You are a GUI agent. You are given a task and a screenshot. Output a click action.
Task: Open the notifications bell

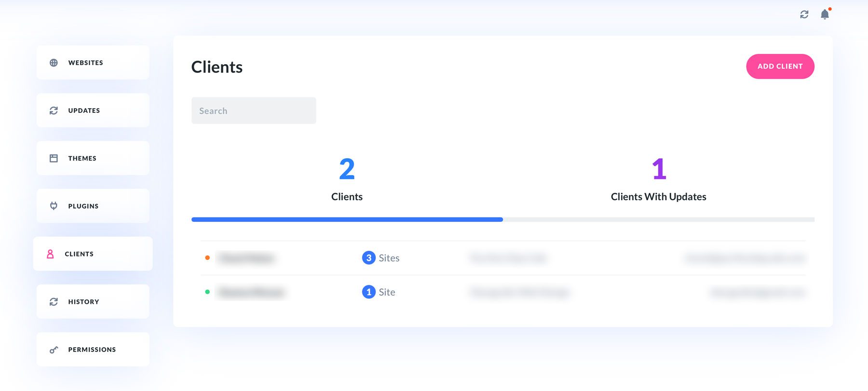(825, 14)
